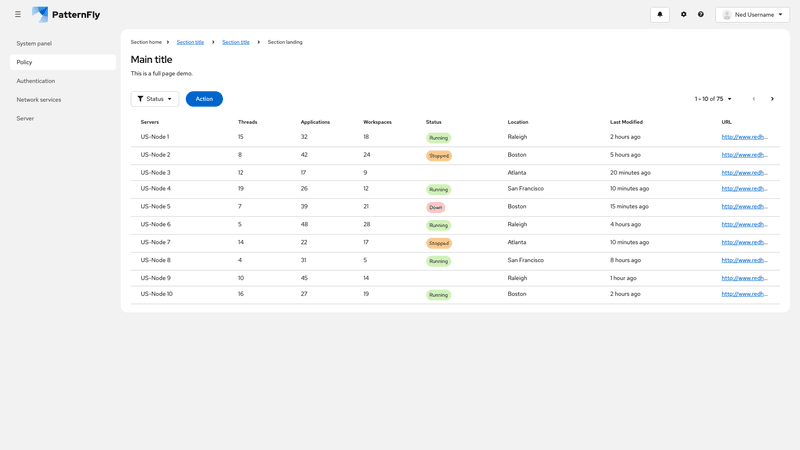
Task: Select System panel in sidebar
Action: pos(34,44)
